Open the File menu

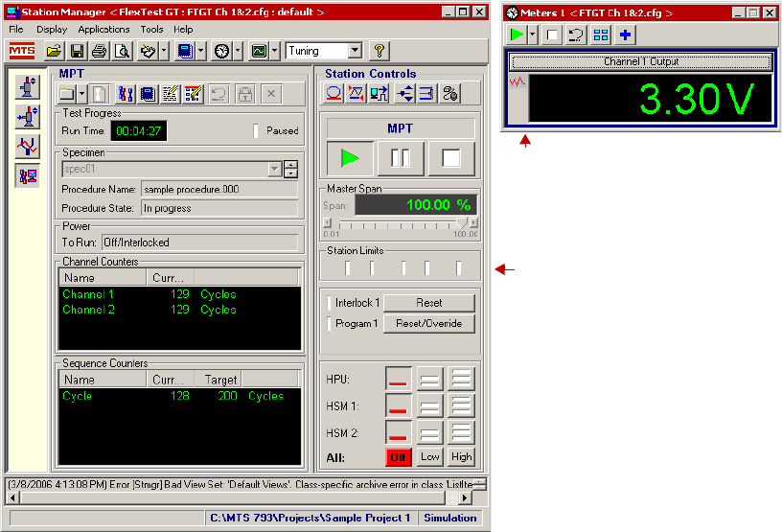pos(16,30)
